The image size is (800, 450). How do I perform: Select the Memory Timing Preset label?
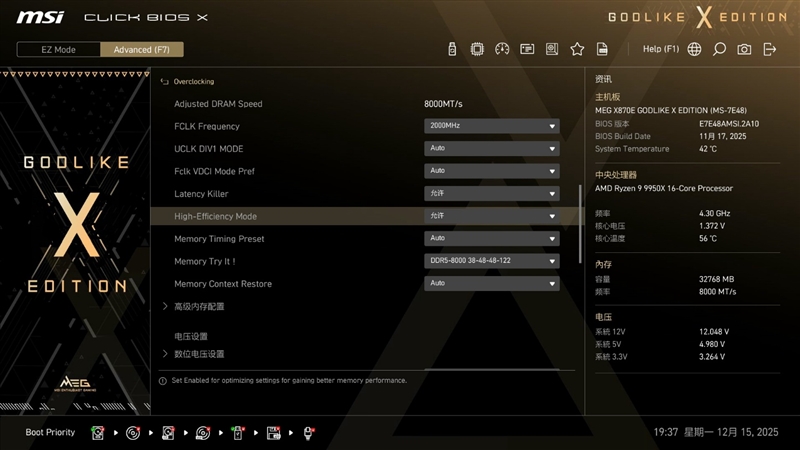pyautogui.click(x=219, y=239)
